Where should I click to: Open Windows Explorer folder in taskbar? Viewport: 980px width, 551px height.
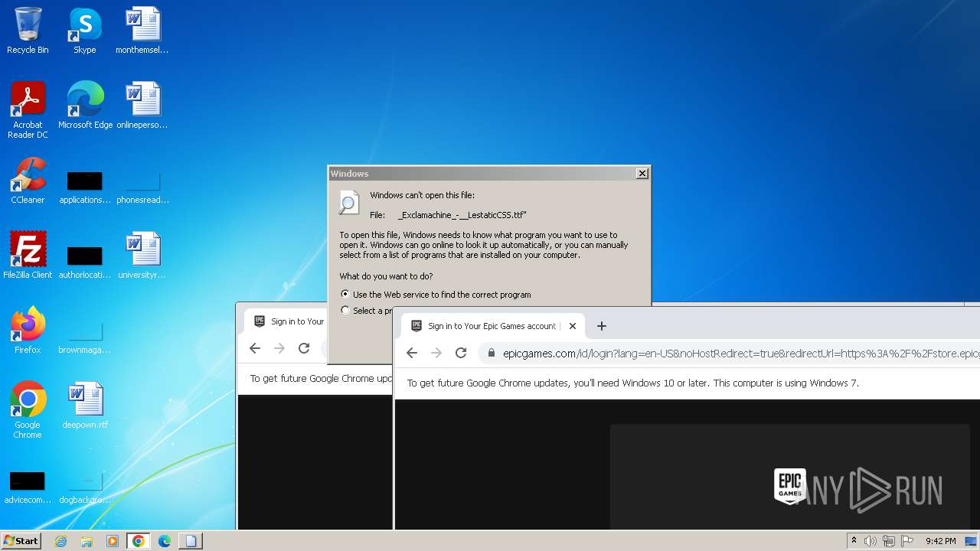point(87,541)
